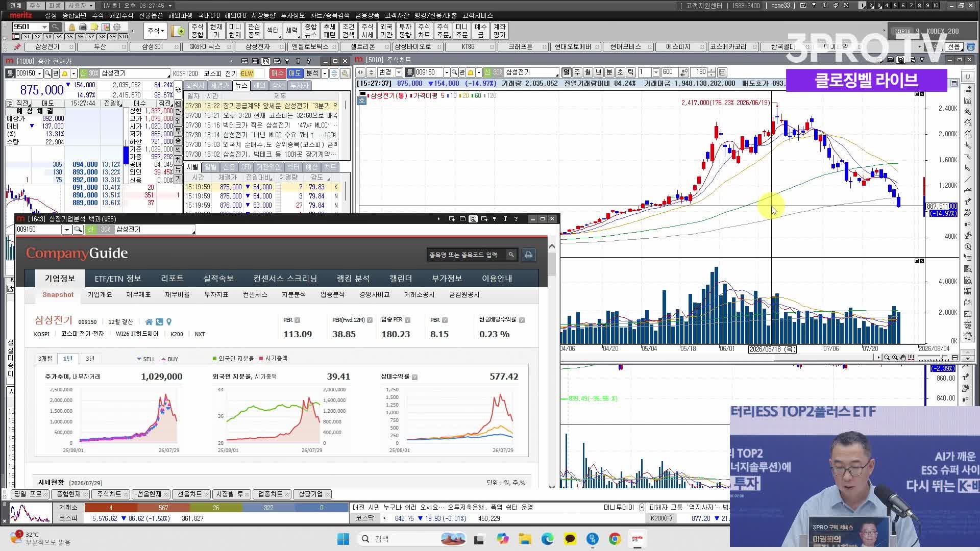Open File Explorer from the Windows taskbar
This screenshot has height=551, width=980.
[x=525, y=539]
